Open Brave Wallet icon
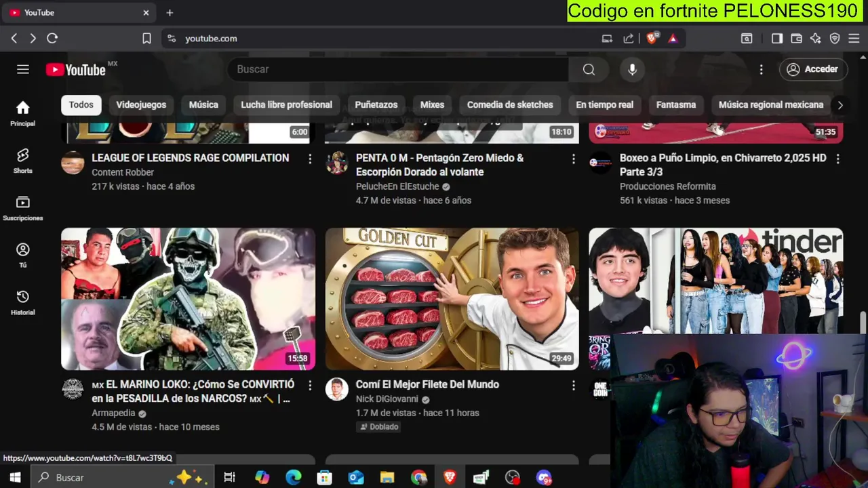 (796, 39)
